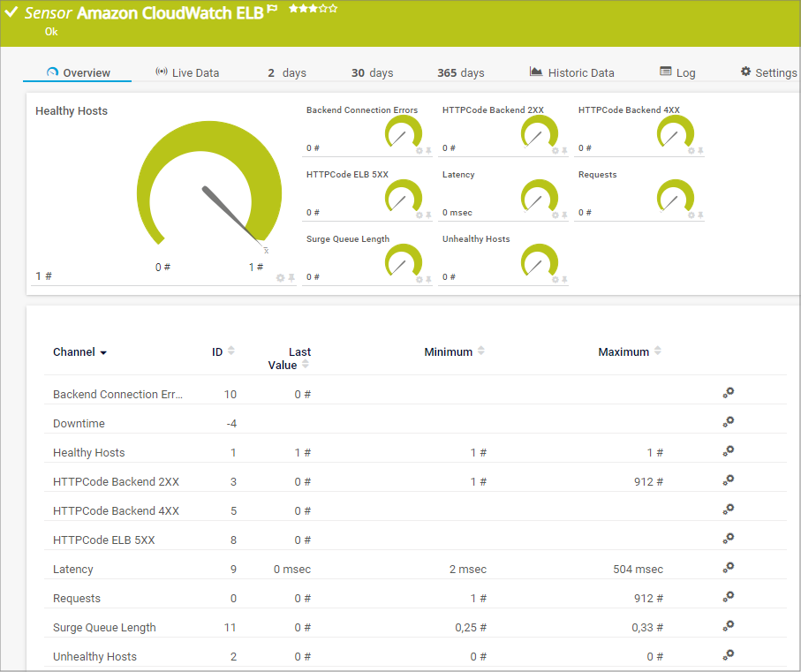
Task: Sort the table by the Channel column arrow
Action: pyautogui.click(x=103, y=352)
